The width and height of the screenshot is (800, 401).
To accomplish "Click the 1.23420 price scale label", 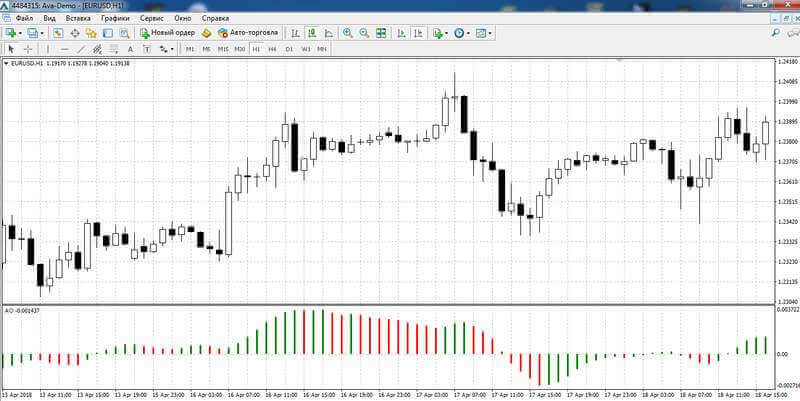I will coord(788,221).
